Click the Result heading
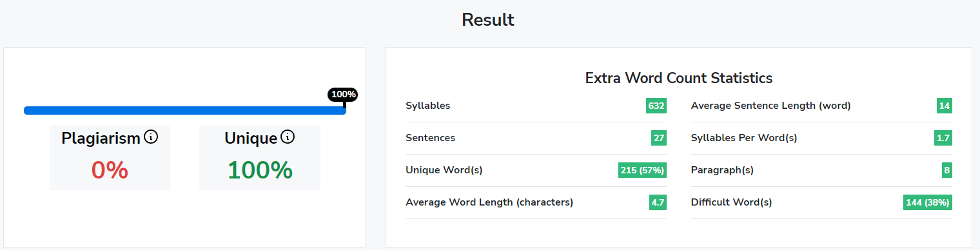This screenshot has height=250, width=980. pos(488,20)
